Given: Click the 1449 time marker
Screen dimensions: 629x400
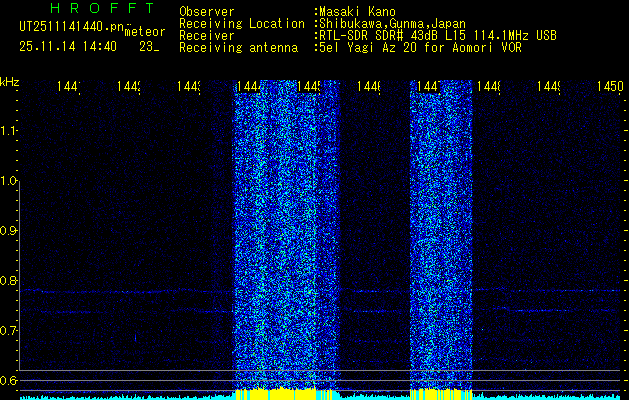Looking at the screenshot, I should point(549,86).
